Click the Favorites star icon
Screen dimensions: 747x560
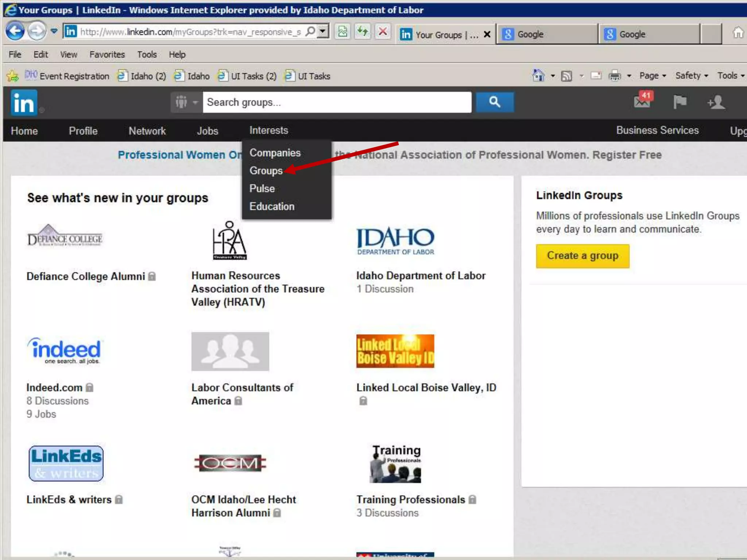12,76
